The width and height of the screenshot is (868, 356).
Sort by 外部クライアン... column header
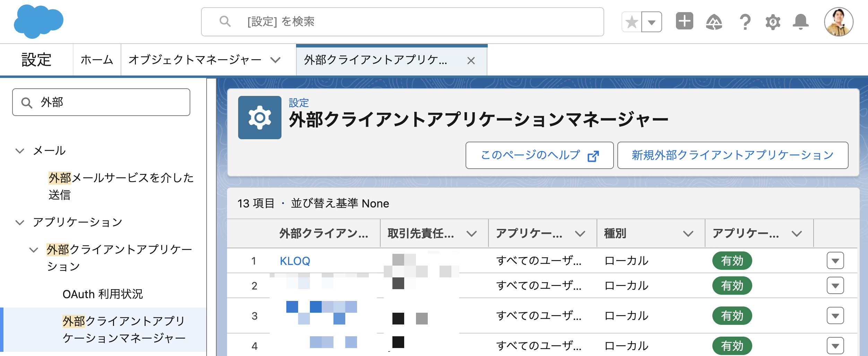[x=324, y=233]
